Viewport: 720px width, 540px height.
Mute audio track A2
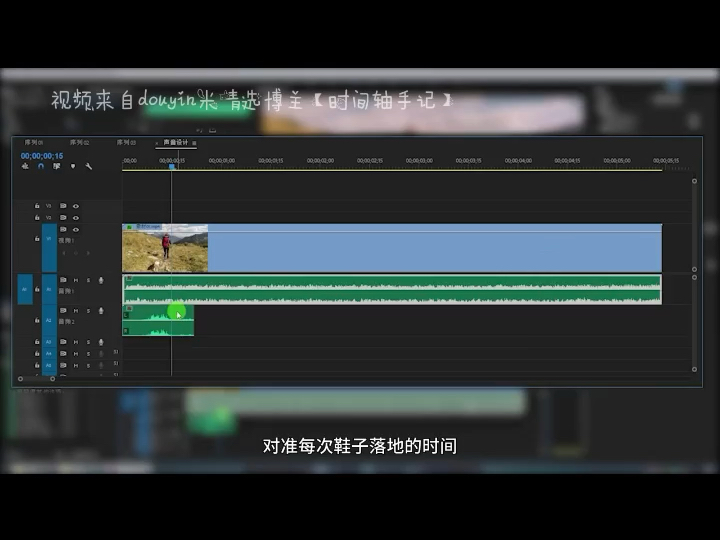pos(76,311)
